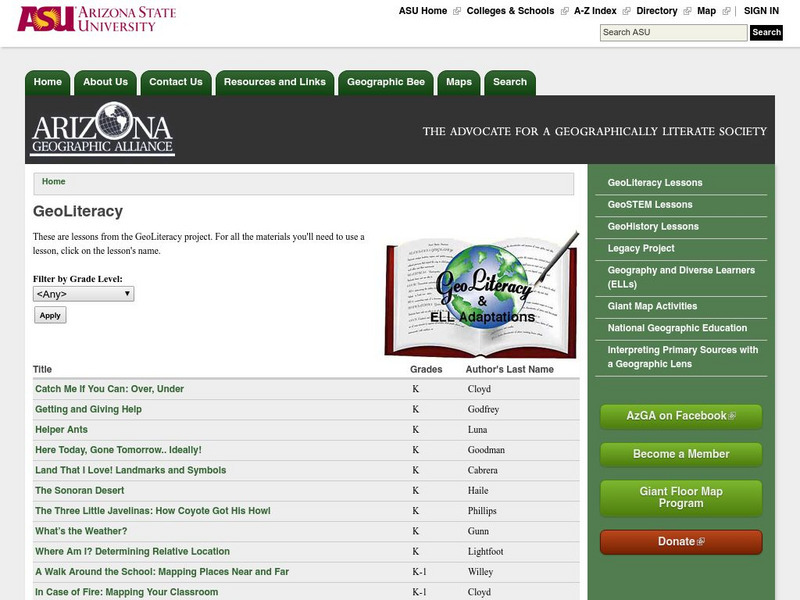Sort table by Title column header
800x600 pixels.
coord(42,369)
